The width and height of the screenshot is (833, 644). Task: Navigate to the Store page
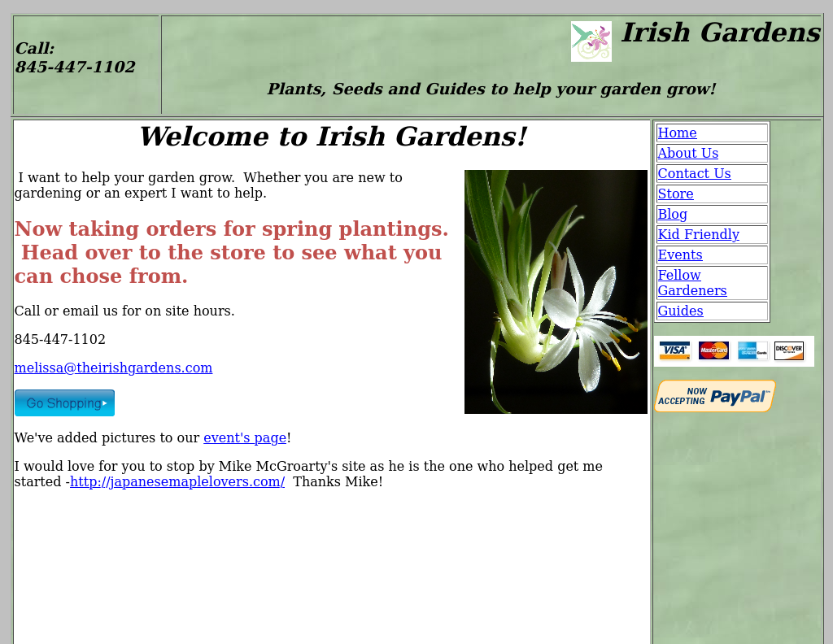(x=675, y=194)
